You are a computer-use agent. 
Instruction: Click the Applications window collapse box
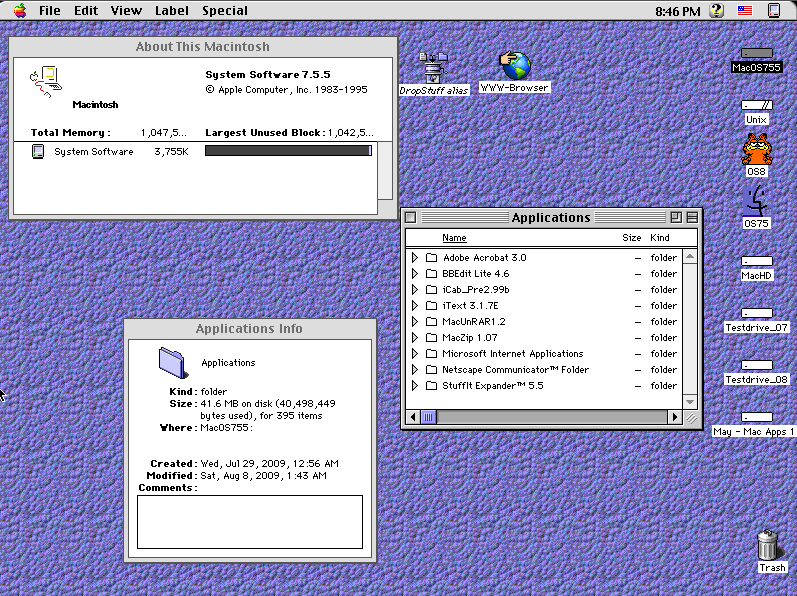[x=692, y=217]
